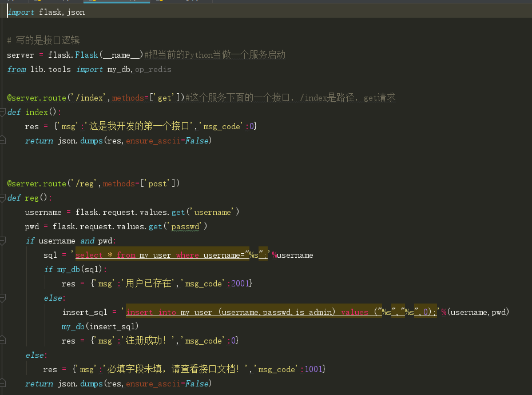Click the 'pwd' variable being assigned
The image size is (532, 395).
tap(32, 226)
